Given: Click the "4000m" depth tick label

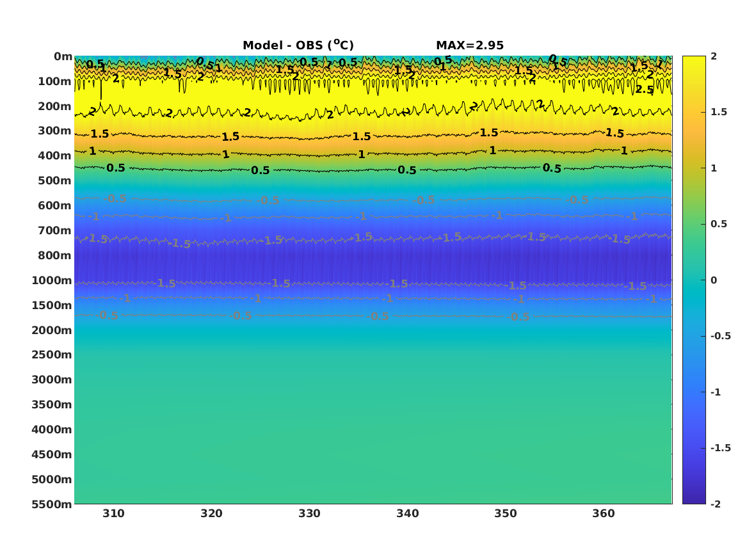Looking at the screenshot, I should (52, 429).
